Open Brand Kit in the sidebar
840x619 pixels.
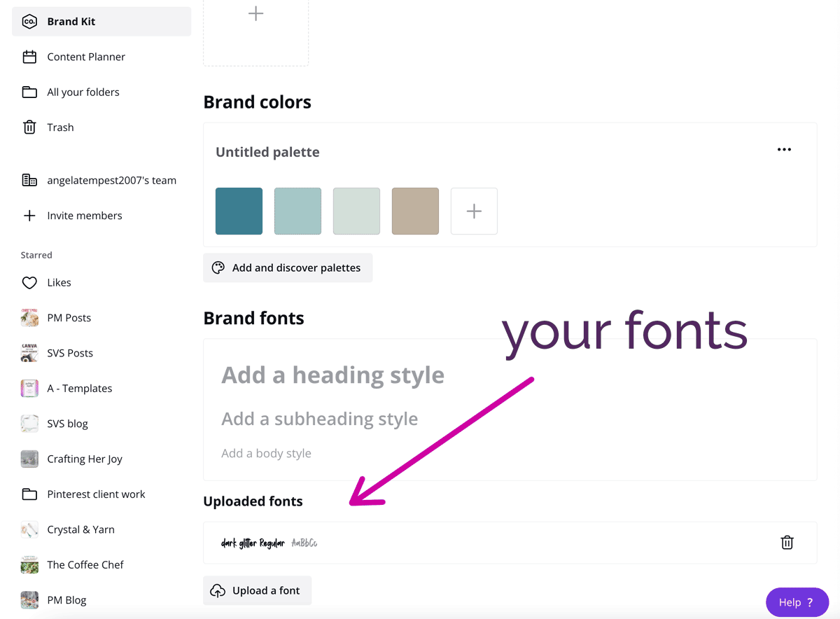point(101,22)
